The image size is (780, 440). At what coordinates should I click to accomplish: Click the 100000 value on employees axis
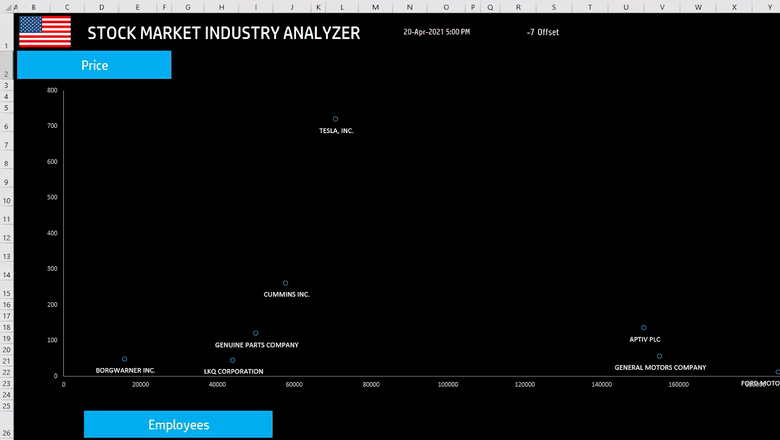point(448,384)
